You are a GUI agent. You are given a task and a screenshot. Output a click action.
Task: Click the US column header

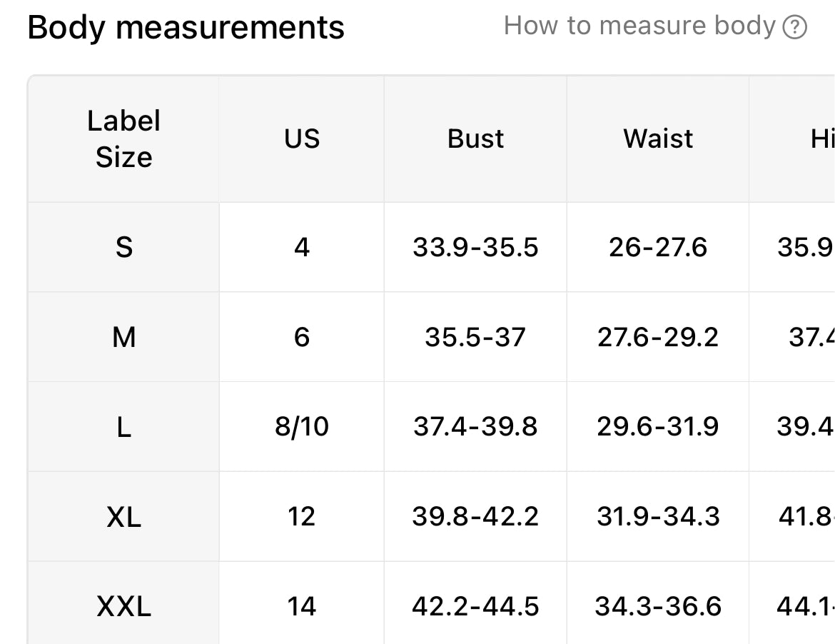point(301,139)
